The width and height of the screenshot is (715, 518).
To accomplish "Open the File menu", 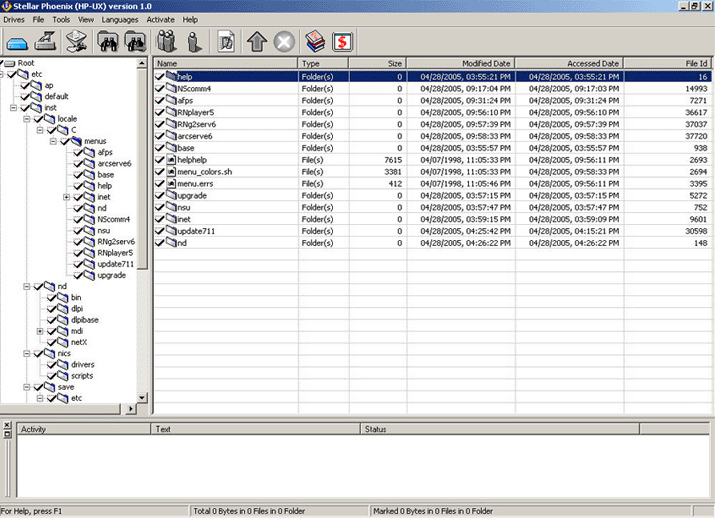I will point(38,20).
